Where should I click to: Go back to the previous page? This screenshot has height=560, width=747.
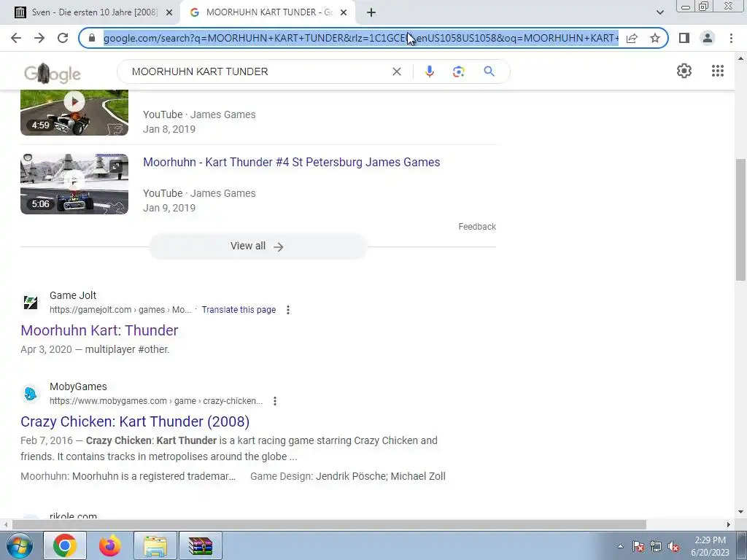tap(16, 38)
